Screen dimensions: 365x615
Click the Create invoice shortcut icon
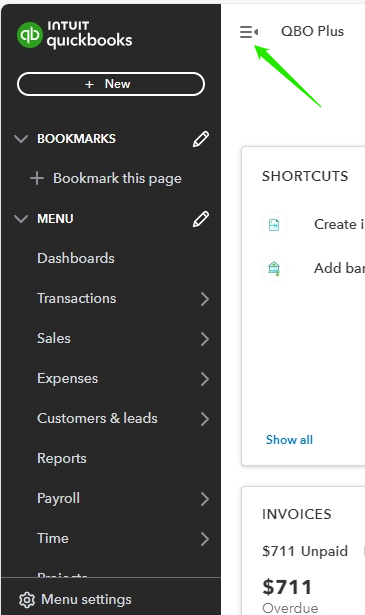[274, 225]
